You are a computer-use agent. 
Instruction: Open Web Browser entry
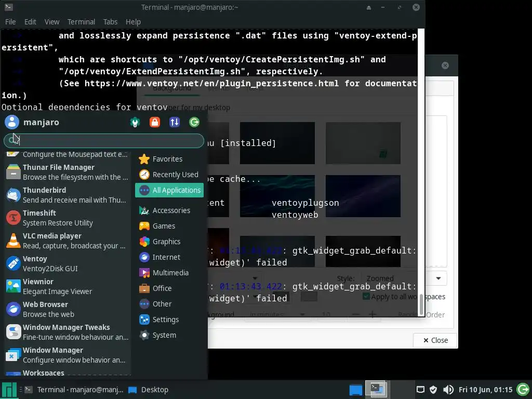coord(67,309)
